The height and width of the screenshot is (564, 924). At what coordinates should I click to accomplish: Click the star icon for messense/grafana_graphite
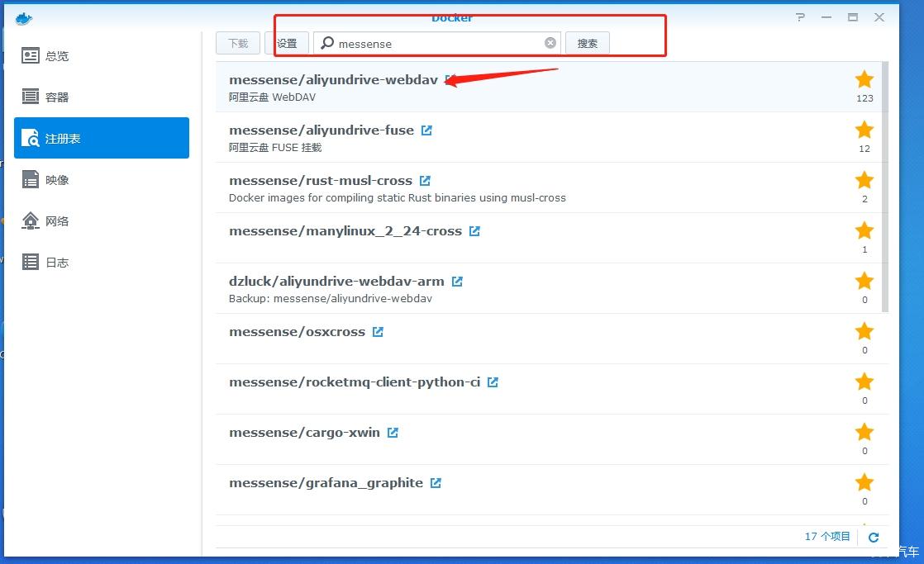click(864, 482)
